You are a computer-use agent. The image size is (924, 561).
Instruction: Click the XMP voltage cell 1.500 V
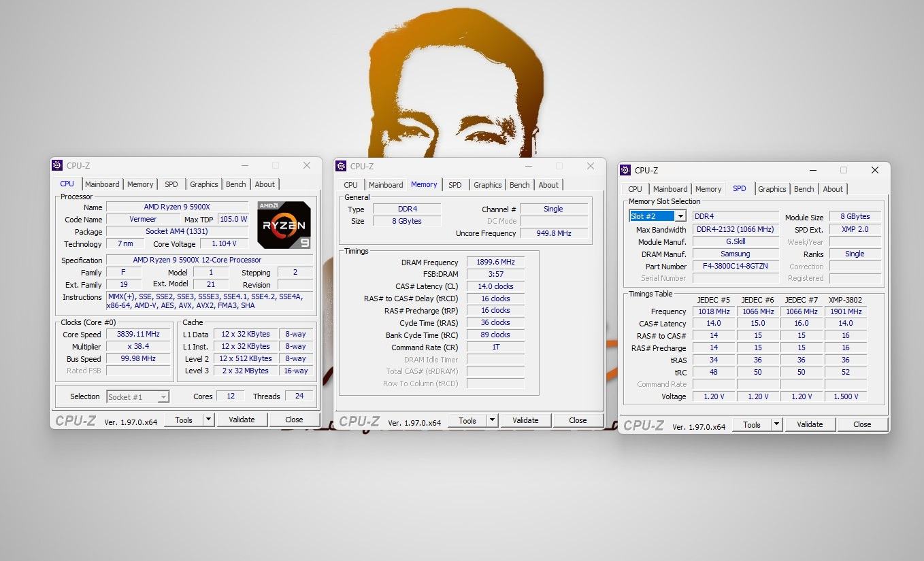point(846,396)
